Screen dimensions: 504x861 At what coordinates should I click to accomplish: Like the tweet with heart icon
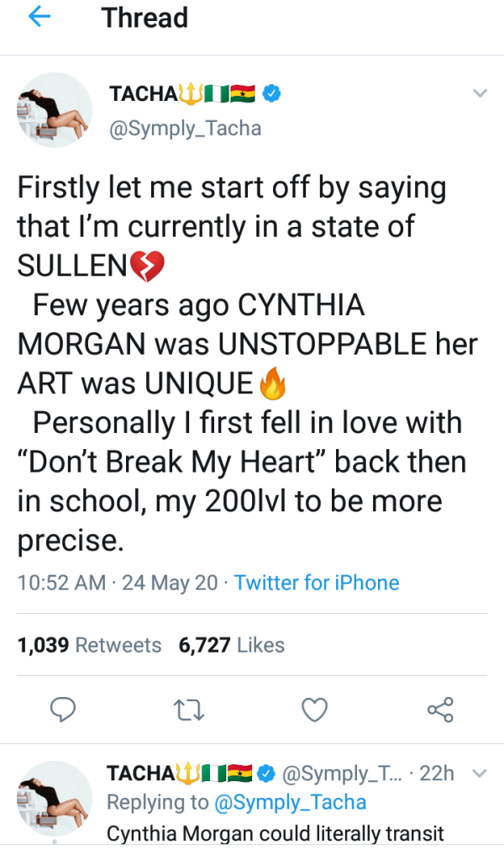314,710
